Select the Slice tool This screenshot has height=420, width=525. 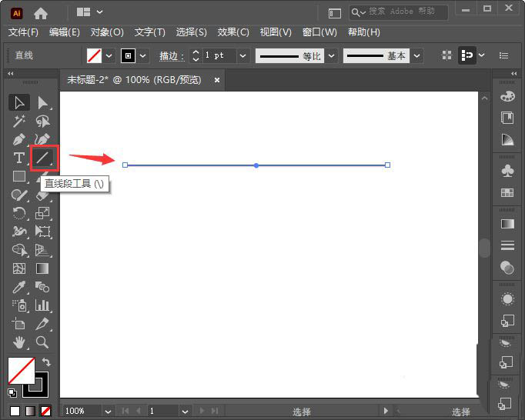[42, 324]
